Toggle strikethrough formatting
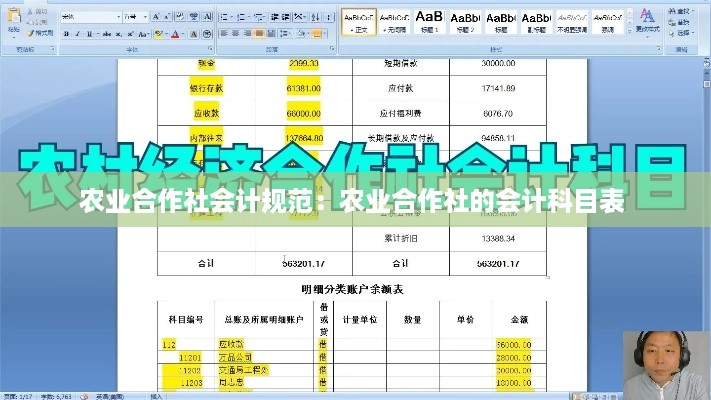This screenshot has width=711, height=400. [x=106, y=33]
